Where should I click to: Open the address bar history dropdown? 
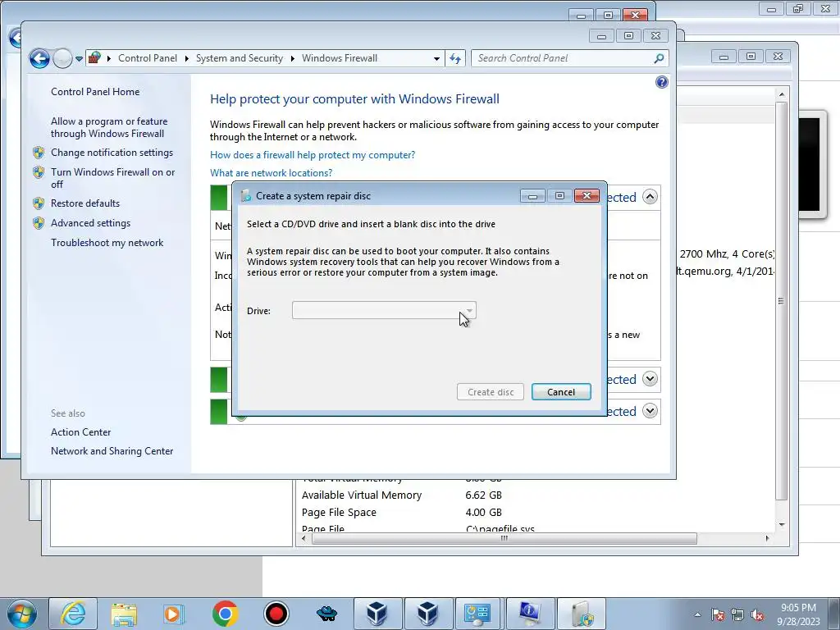click(x=436, y=58)
